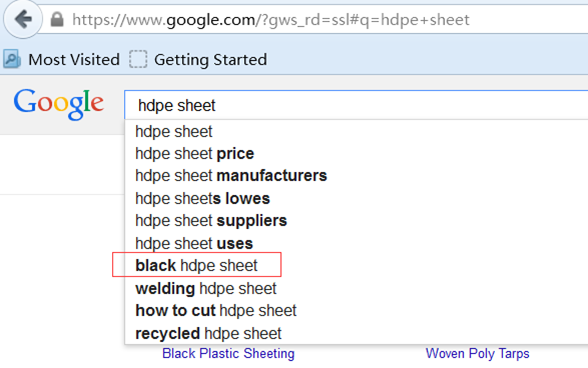Screen dimensions: 588x368
Task: Focus the browser address bar URL
Action: pyautogui.click(x=271, y=20)
